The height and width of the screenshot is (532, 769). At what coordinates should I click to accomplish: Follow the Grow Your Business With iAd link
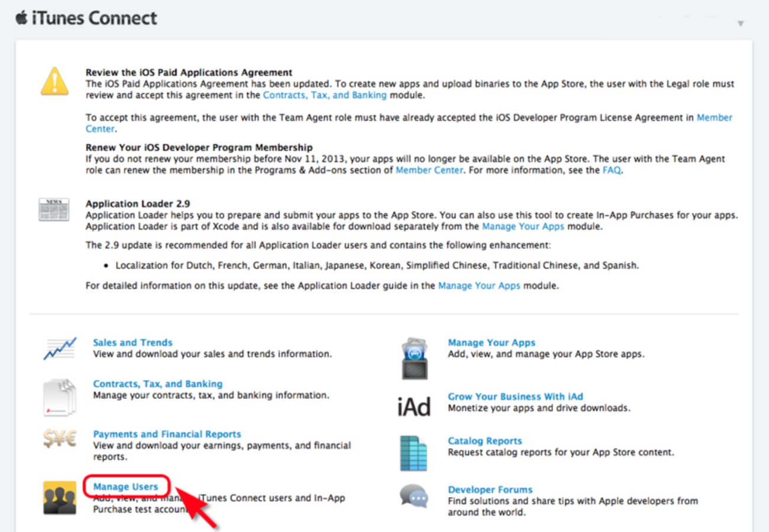tap(516, 397)
